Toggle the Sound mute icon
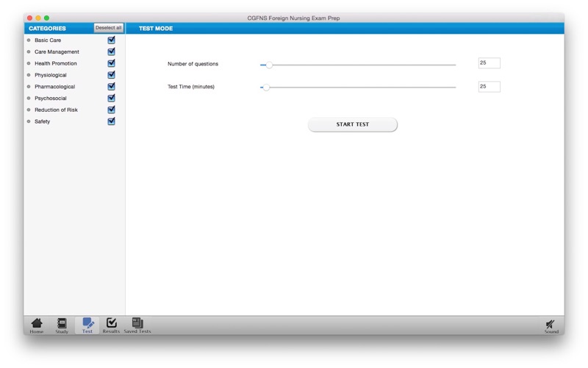Screen dimensions: 588x368 tap(551, 327)
